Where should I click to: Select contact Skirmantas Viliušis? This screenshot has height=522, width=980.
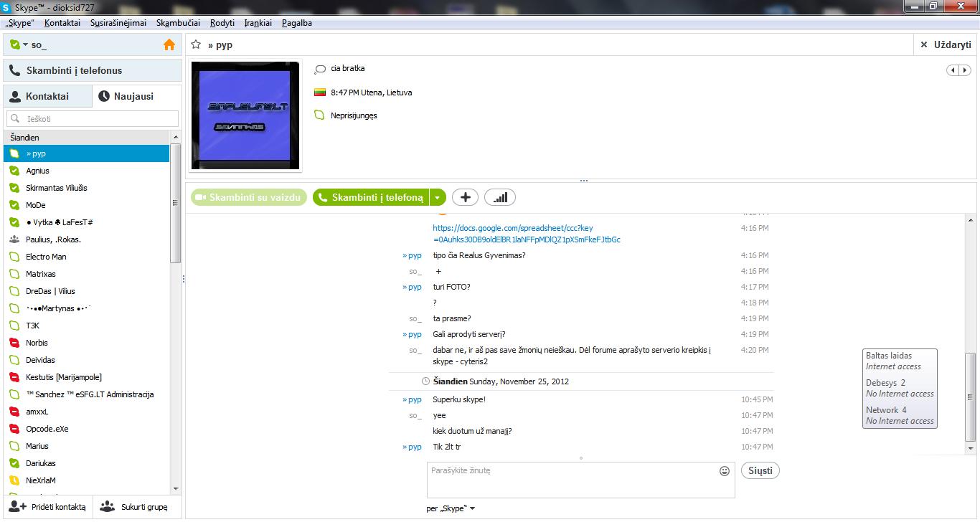click(86, 188)
